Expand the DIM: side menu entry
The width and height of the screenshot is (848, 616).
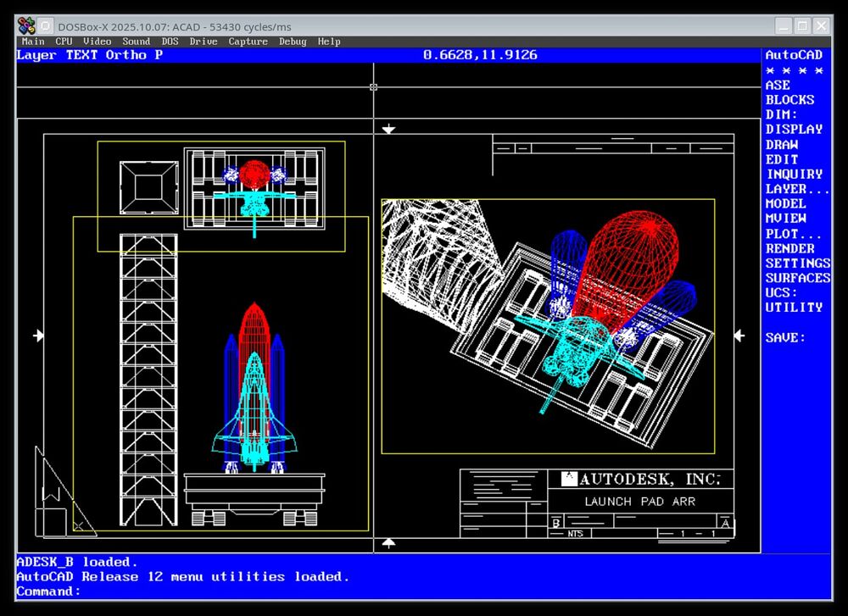[x=781, y=114]
